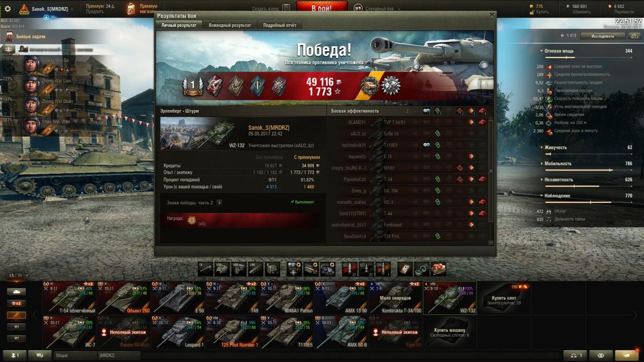Switch to the Подробный отчёт tab

280,25
